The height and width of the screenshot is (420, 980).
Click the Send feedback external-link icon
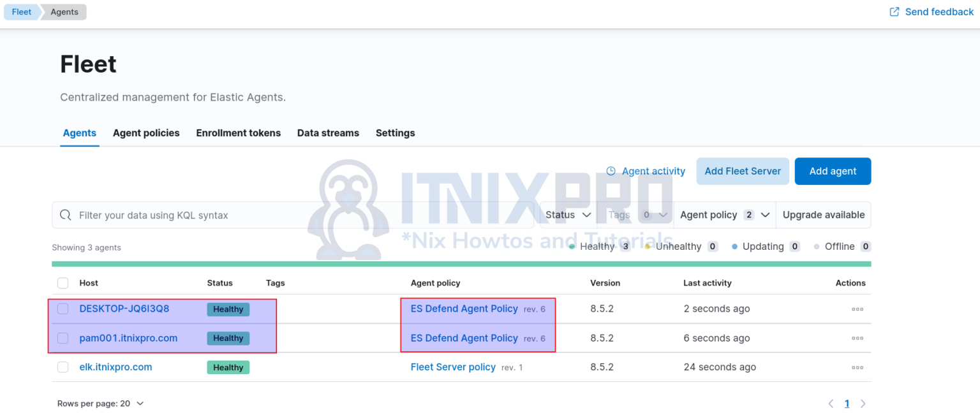895,11
